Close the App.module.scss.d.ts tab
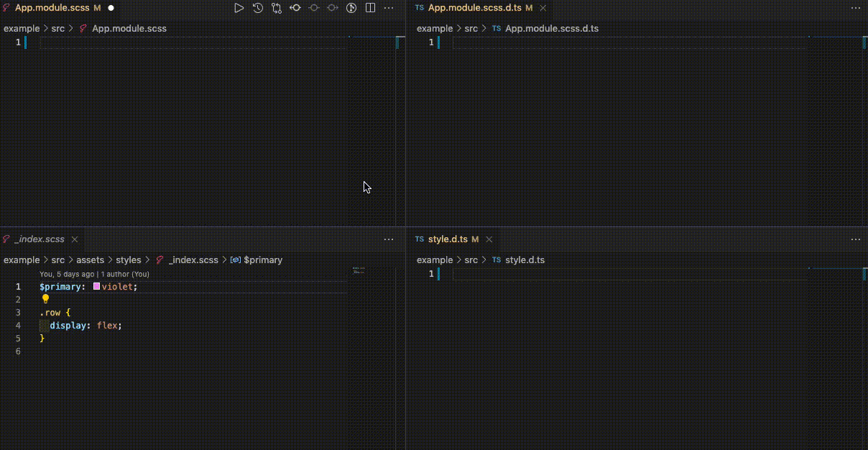The height and width of the screenshot is (450, 868). tap(543, 8)
